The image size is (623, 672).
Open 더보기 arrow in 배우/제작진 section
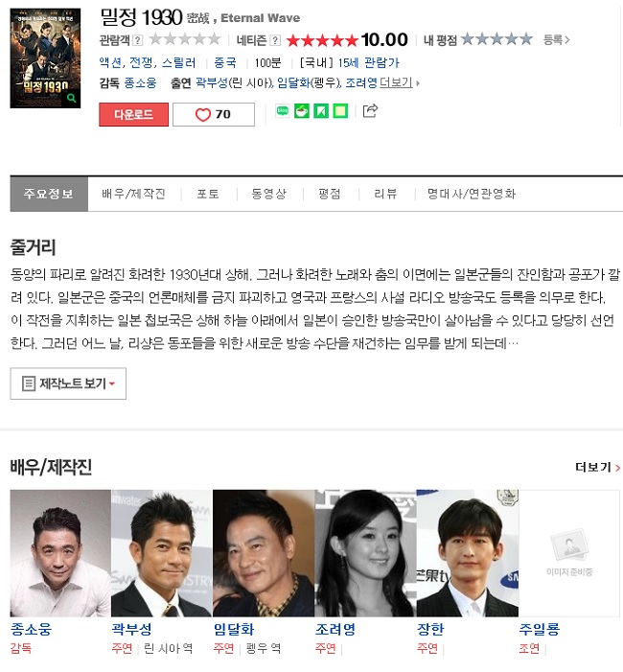598,467
